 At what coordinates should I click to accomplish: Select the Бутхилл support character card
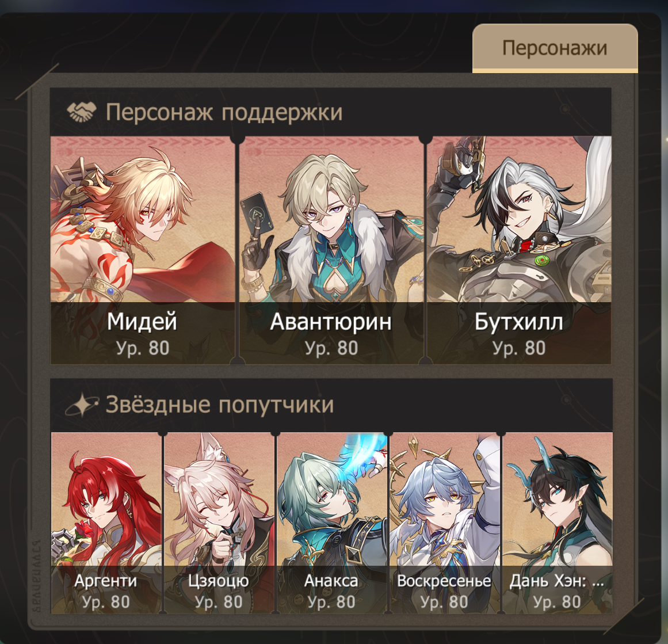pos(519,250)
